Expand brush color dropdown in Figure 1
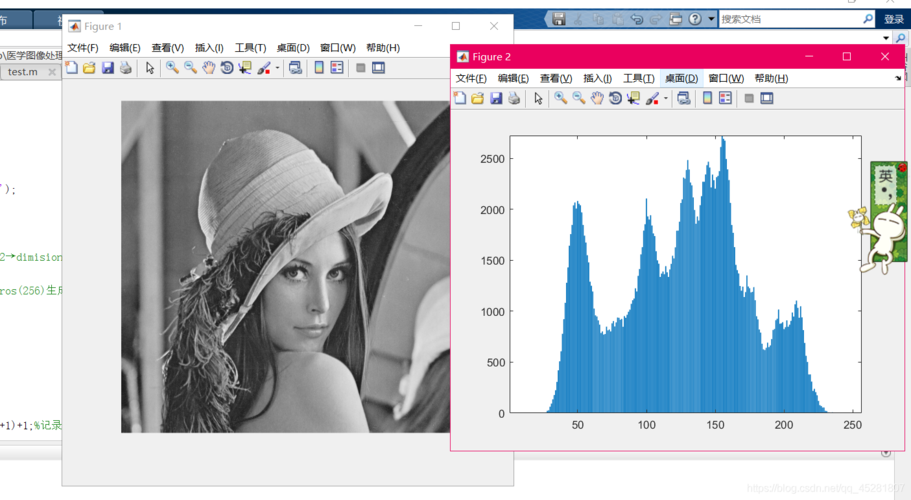This screenshot has height=500, width=911. coord(277,68)
